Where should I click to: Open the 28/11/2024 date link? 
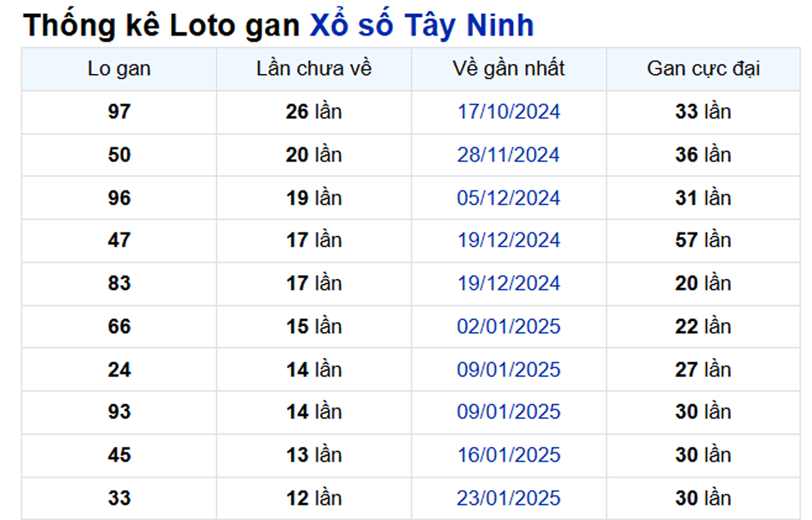[x=509, y=155]
